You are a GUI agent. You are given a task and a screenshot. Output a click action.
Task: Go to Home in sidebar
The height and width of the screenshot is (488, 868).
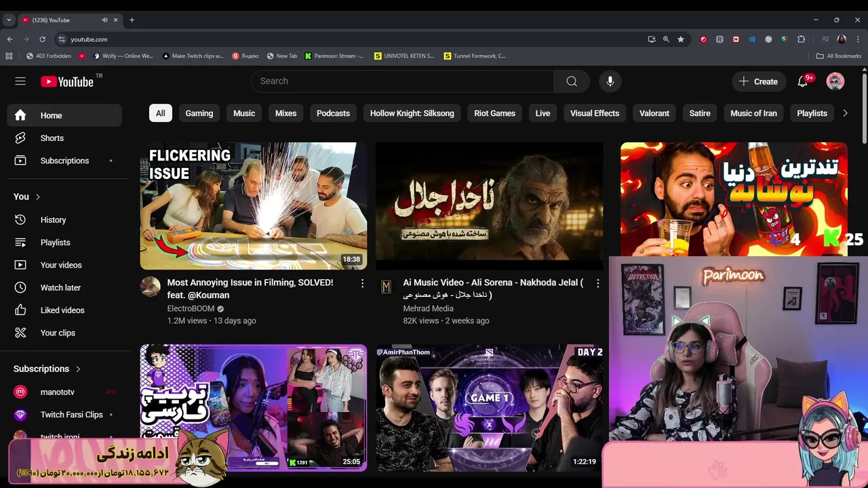[64, 115]
